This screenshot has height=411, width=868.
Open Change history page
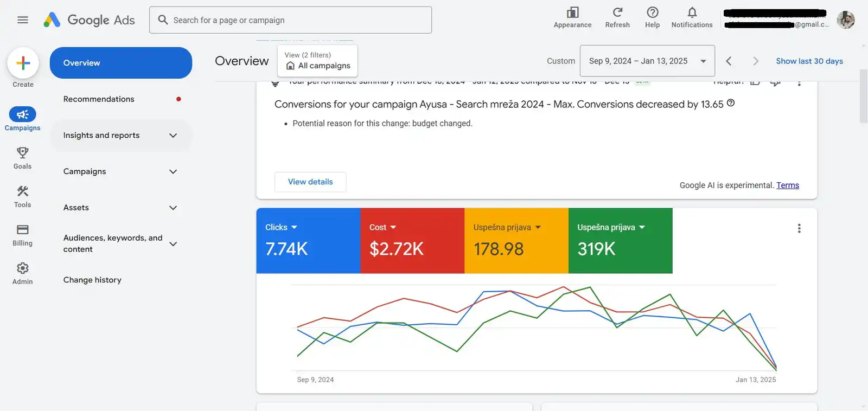(x=92, y=280)
